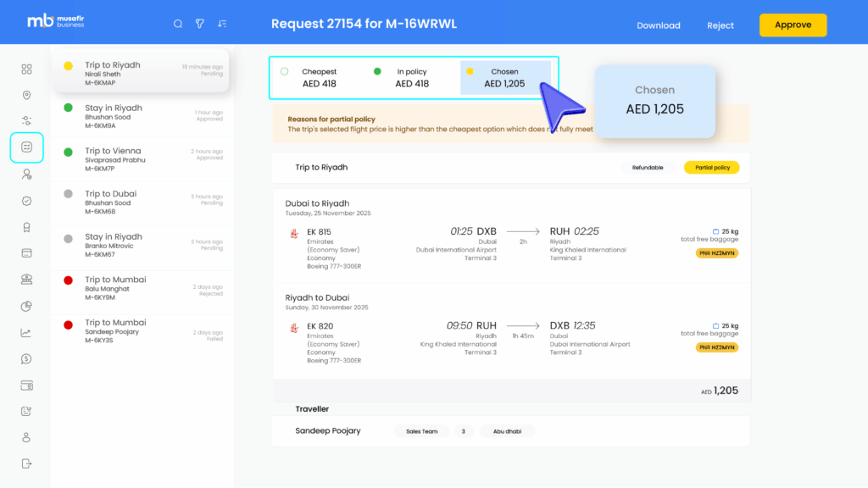Image resolution: width=868 pixels, height=488 pixels.
Task: Click the Approve button
Action: click(793, 25)
